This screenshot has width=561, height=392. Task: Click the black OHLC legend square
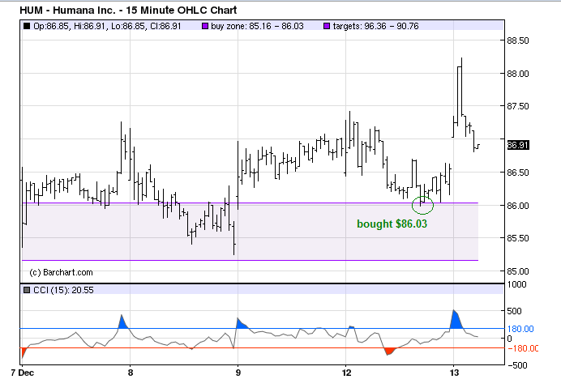click(x=27, y=26)
